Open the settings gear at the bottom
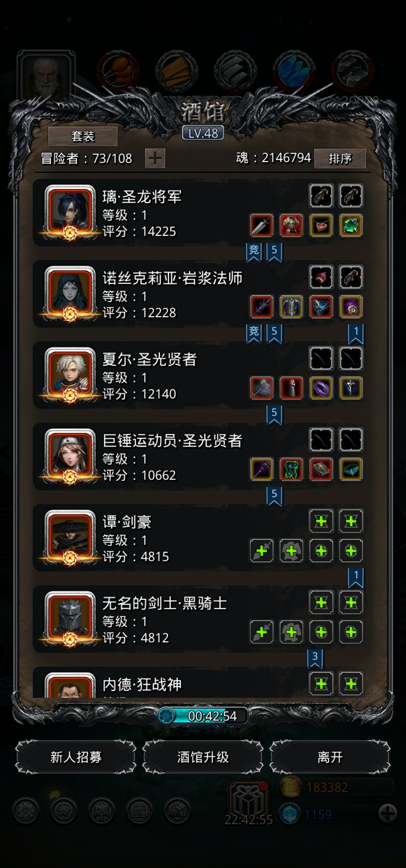Viewport: 406px width, 868px height. (26, 811)
